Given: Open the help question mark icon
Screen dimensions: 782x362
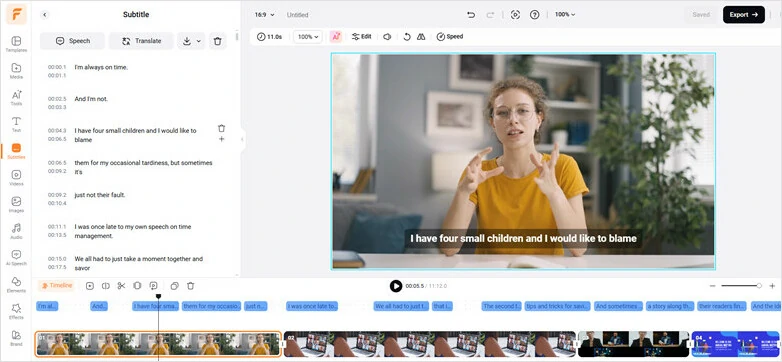Looking at the screenshot, I should [535, 15].
